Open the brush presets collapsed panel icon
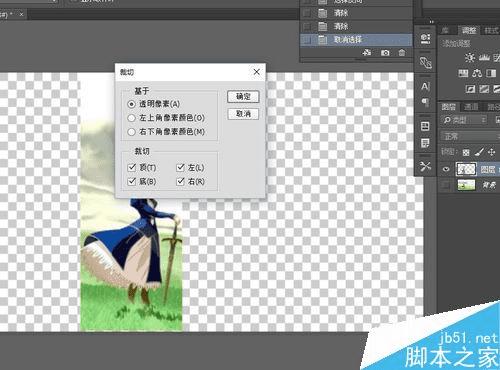Image resolution: width=500 pixels, height=370 pixels. 425,62
